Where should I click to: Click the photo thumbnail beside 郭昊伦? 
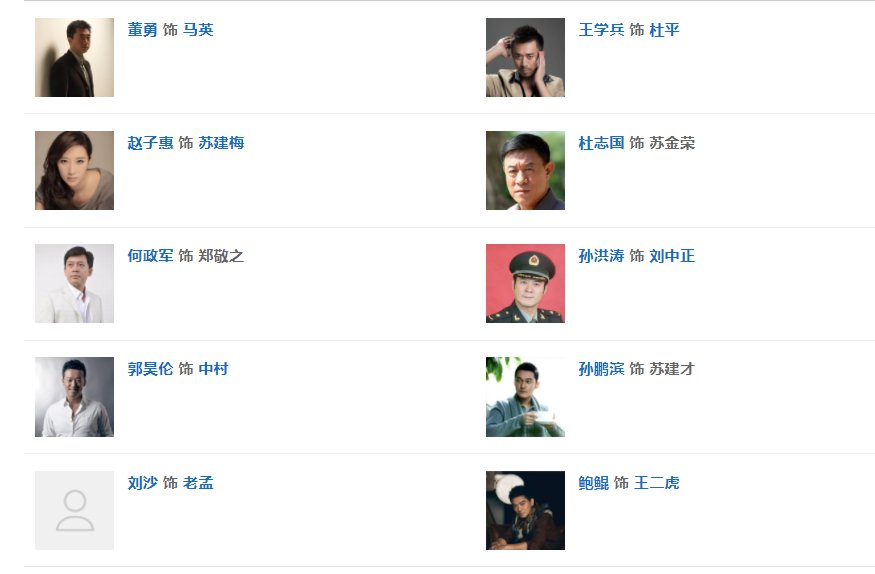[74, 396]
